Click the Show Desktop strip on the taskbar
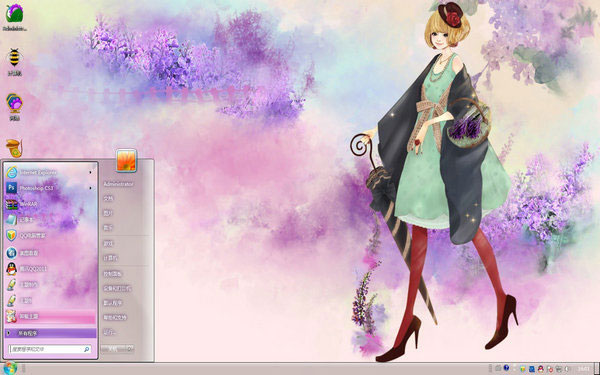 pos(597,369)
